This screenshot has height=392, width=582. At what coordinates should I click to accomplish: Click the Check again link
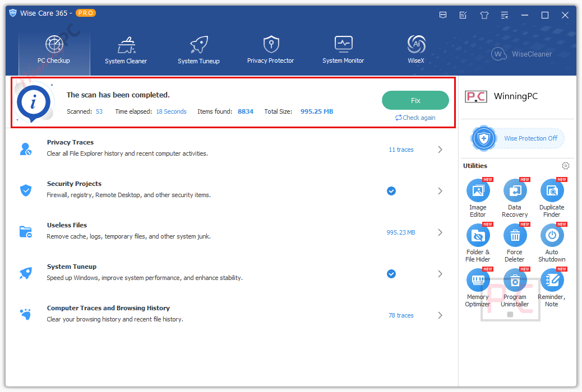point(415,118)
